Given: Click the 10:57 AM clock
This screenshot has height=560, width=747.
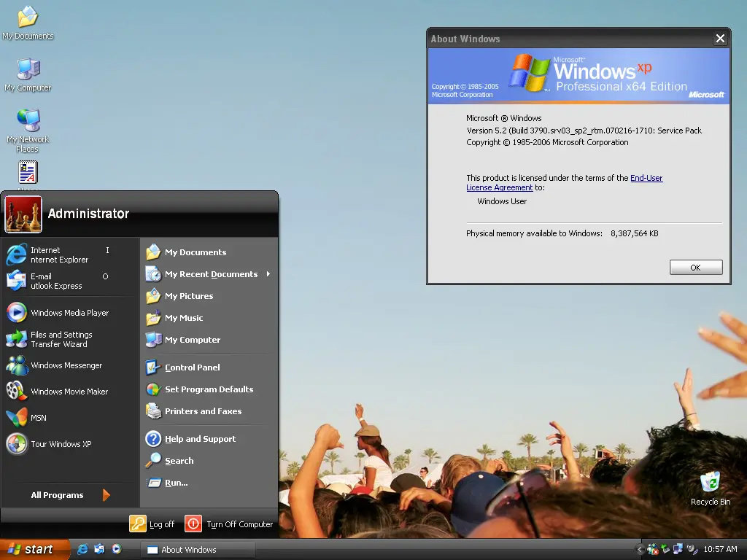Looking at the screenshot, I should tap(720, 549).
